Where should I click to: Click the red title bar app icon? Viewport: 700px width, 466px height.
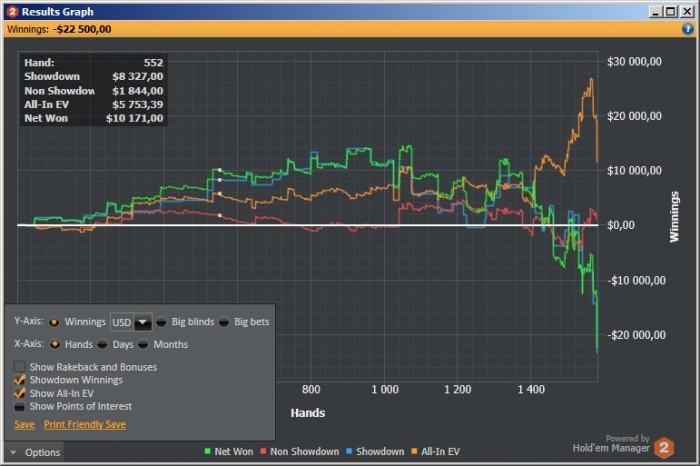pos(12,12)
